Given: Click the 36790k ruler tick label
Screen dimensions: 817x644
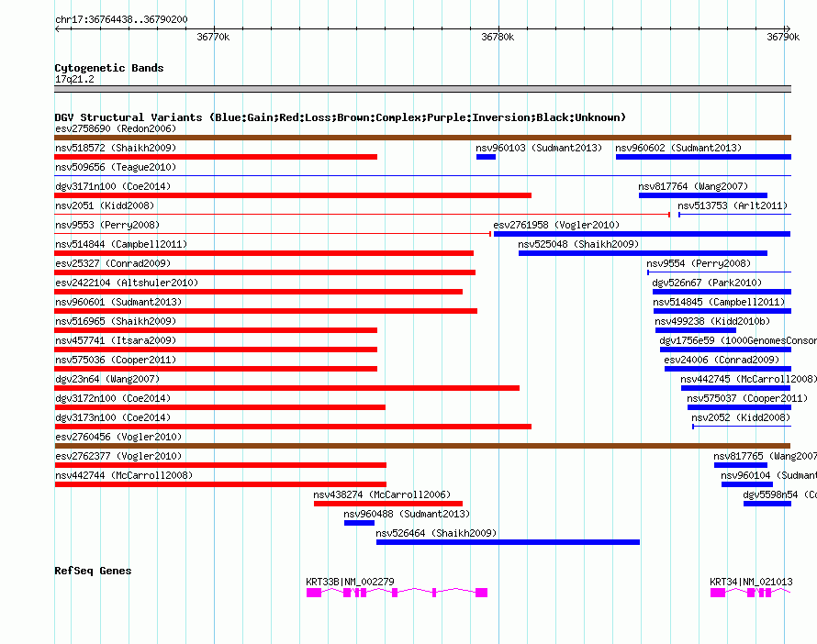Looking at the screenshot, I should pyautogui.click(x=783, y=37).
